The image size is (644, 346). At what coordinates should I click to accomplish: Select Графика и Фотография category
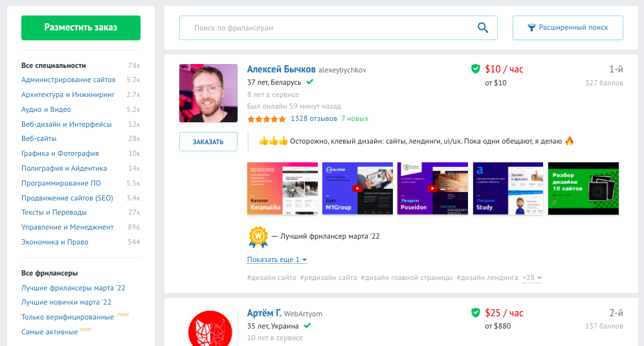click(60, 153)
